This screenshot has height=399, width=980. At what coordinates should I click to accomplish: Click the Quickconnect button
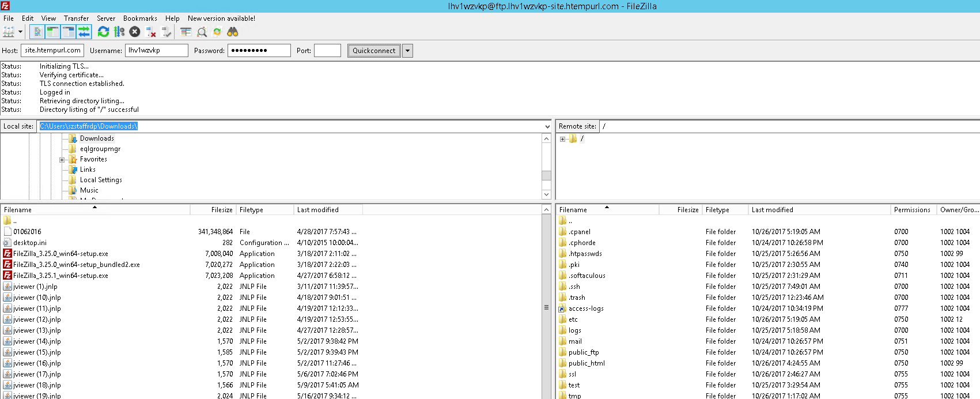click(x=374, y=51)
